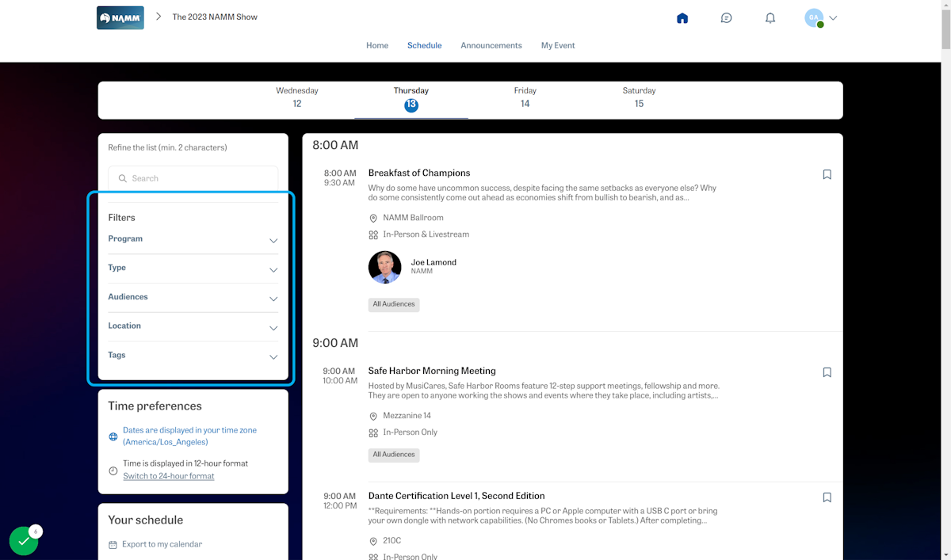Click the green checkmark badge icon
This screenshot has width=951, height=560.
[24, 540]
